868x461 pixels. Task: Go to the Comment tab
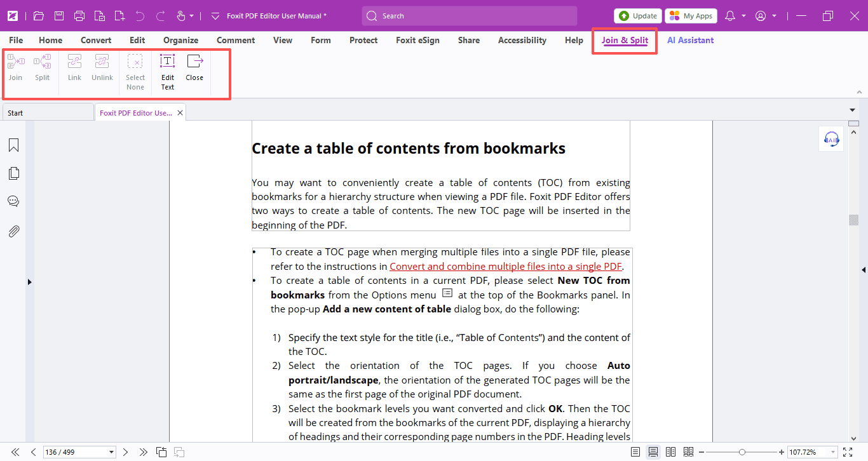pos(236,40)
